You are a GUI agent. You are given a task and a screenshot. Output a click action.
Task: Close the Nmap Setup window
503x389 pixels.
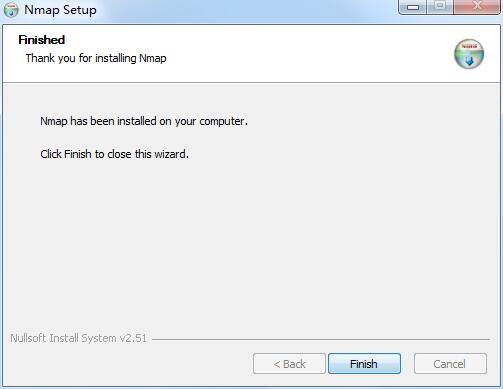point(477,7)
